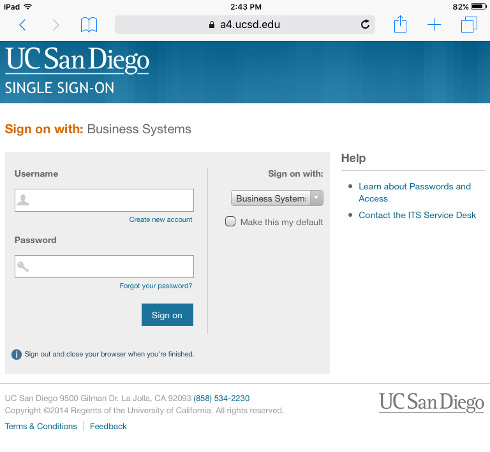Click the UC San Diego header logo

pos(77,60)
